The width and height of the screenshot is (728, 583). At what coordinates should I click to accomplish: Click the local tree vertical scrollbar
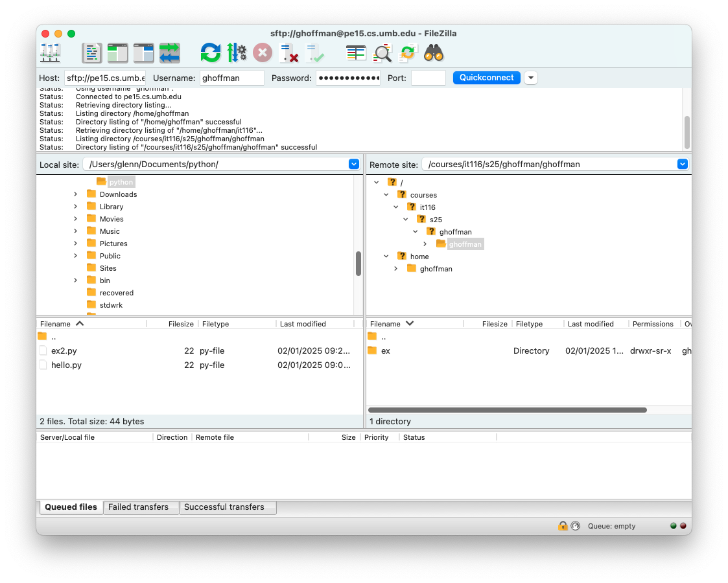coord(358,264)
